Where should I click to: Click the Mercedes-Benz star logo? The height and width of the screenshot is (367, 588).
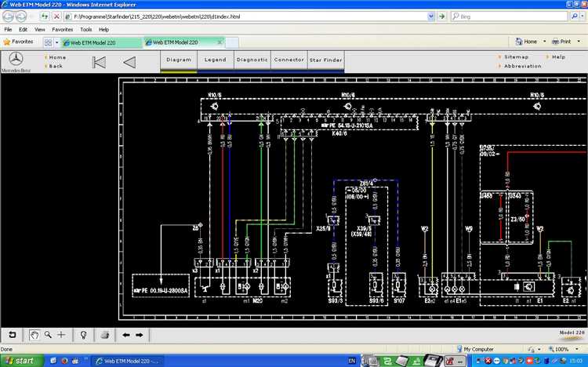pos(15,59)
